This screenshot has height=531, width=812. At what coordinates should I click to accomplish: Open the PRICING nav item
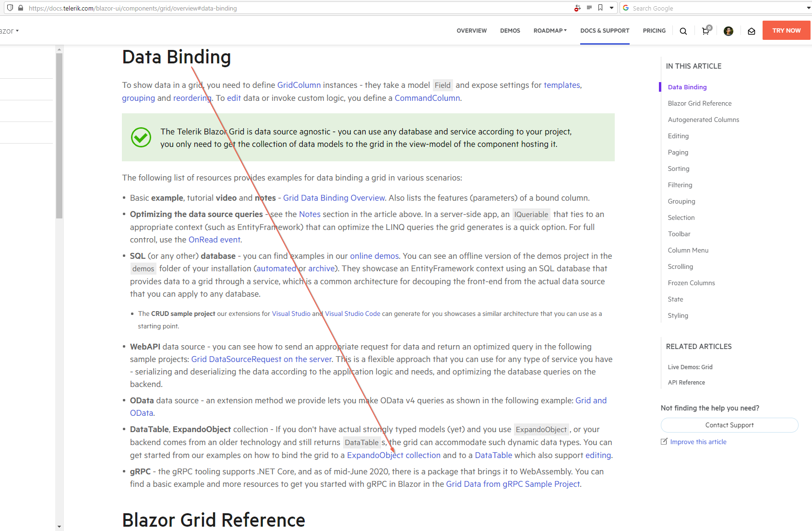(x=655, y=31)
